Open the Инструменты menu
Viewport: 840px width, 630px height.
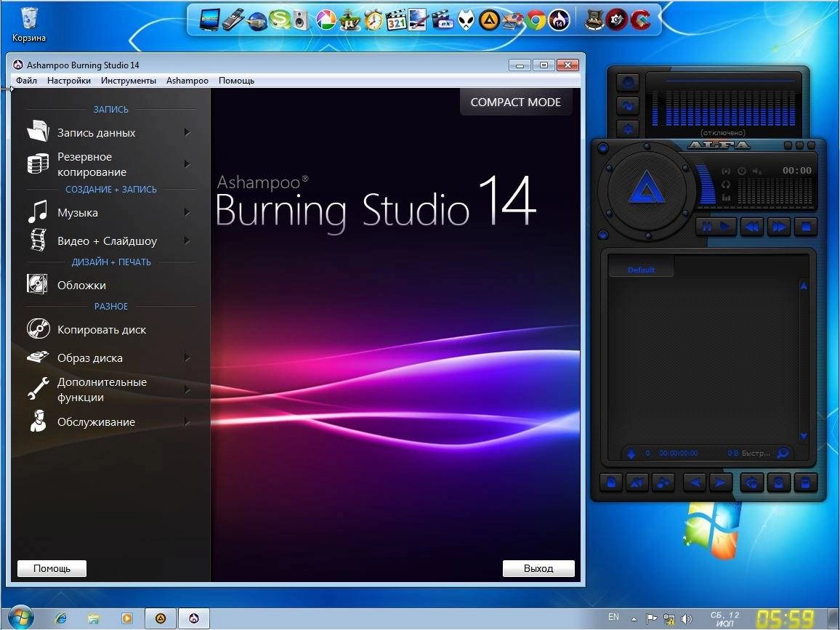point(129,81)
